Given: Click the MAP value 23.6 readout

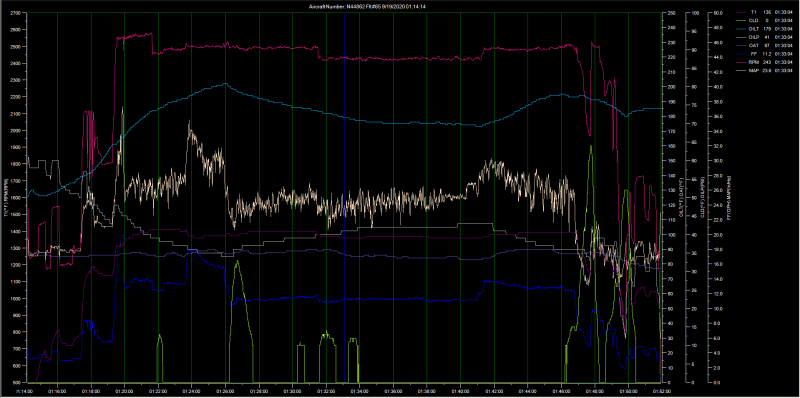Looking at the screenshot, I should [767, 69].
